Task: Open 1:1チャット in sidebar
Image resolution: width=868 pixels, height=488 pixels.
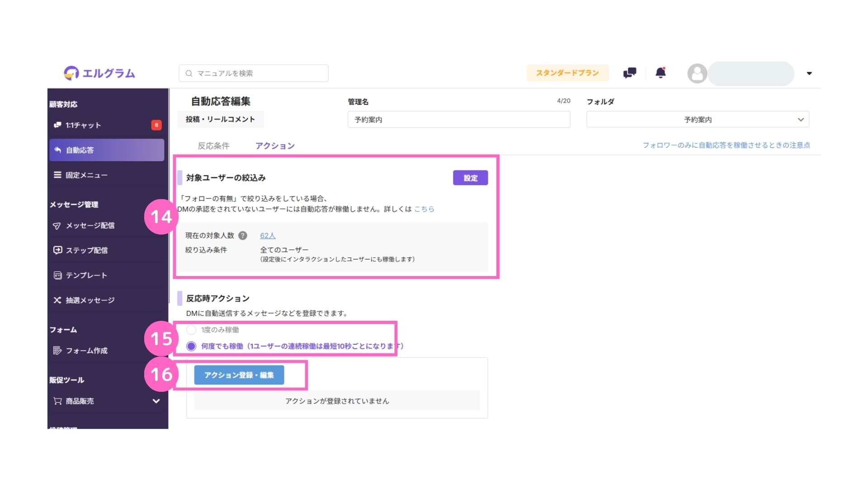Action: (107, 125)
